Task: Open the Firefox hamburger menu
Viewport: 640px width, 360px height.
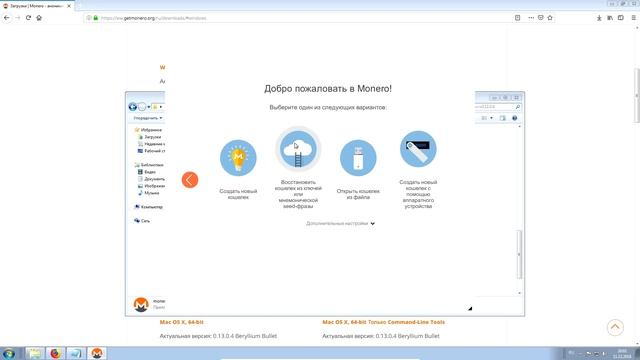Action: click(633, 18)
